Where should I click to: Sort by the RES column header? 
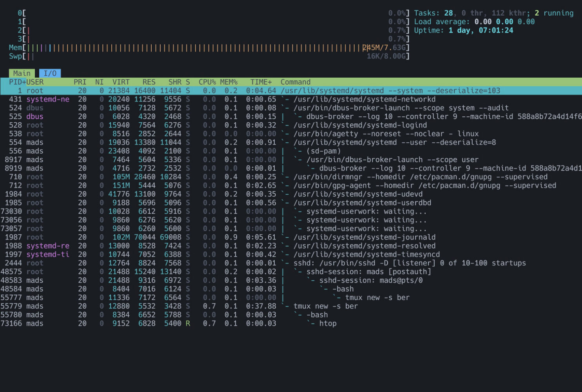pyautogui.click(x=149, y=82)
